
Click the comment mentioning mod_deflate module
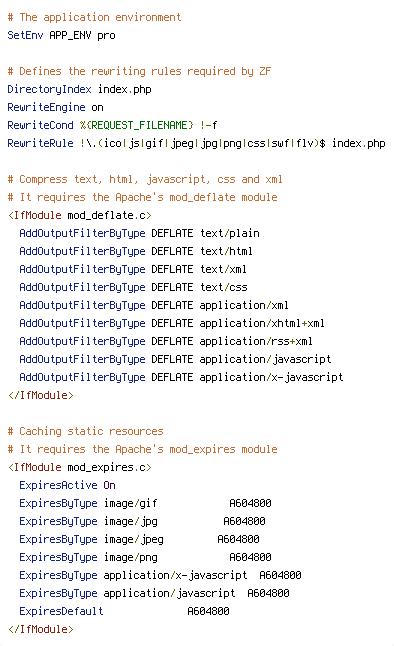[143, 197]
